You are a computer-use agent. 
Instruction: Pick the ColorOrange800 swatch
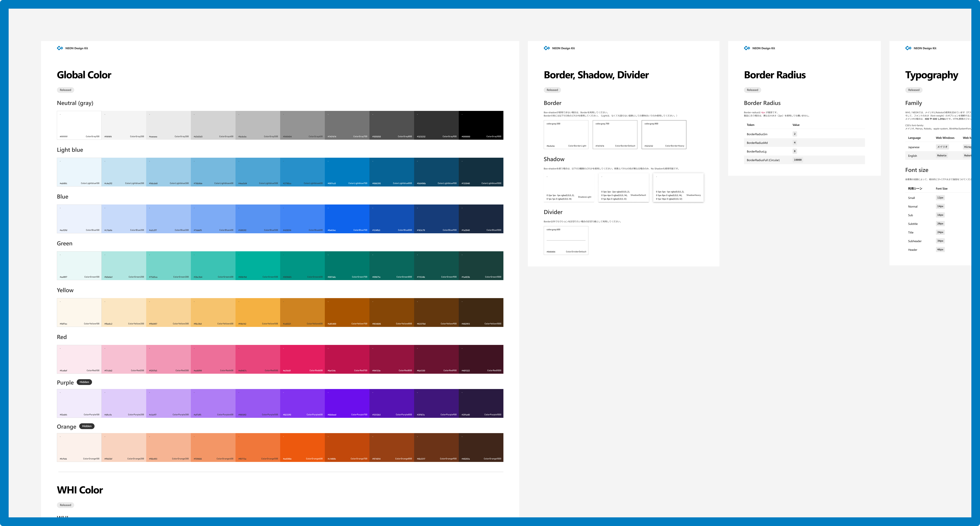pyautogui.click(x=392, y=447)
